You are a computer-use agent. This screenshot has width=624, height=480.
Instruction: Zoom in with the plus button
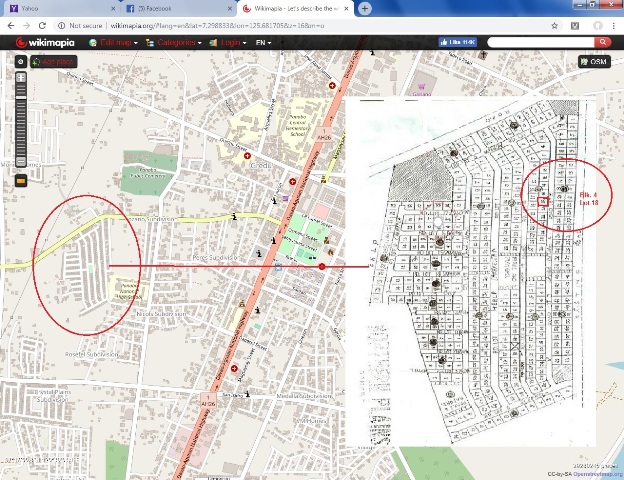tap(21, 77)
